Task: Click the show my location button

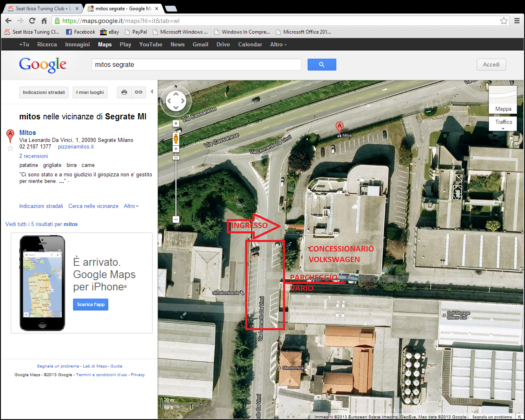Action: [176, 123]
